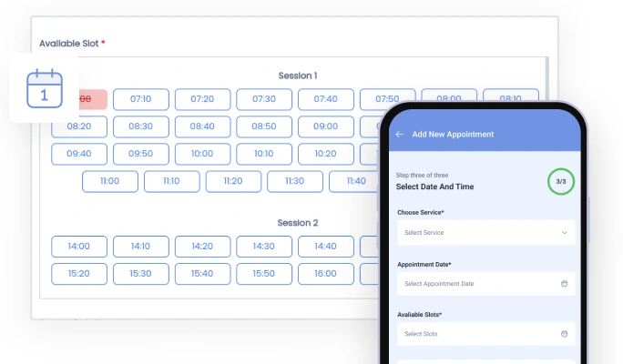Click the back arrow in Add New Appointment header
Viewport: 623px width, 364px height.
click(x=399, y=134)
